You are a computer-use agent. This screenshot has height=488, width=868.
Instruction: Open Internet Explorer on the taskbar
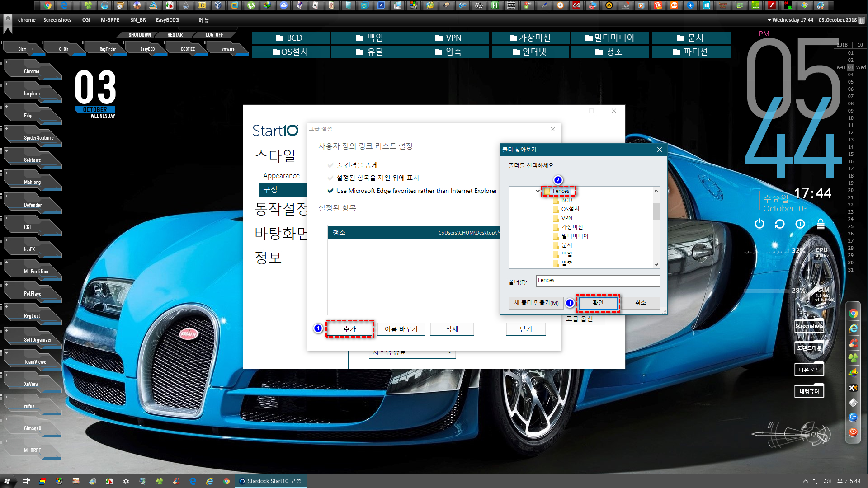click(x=210, y=481)
